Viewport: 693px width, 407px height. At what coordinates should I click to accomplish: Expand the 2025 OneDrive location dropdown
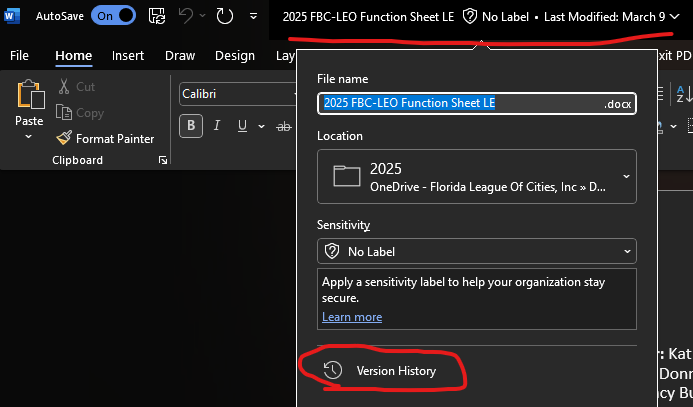626,177
